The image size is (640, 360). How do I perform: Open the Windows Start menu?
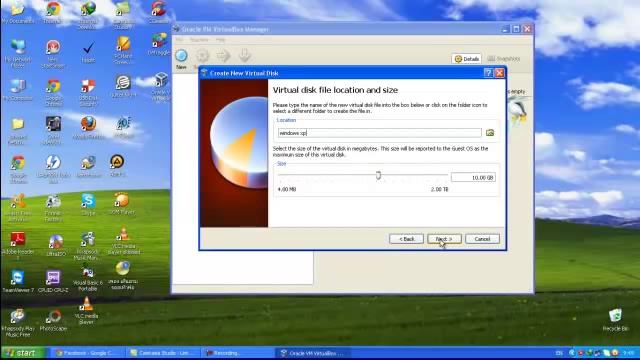pyautogui.click(x=23, y=353)
